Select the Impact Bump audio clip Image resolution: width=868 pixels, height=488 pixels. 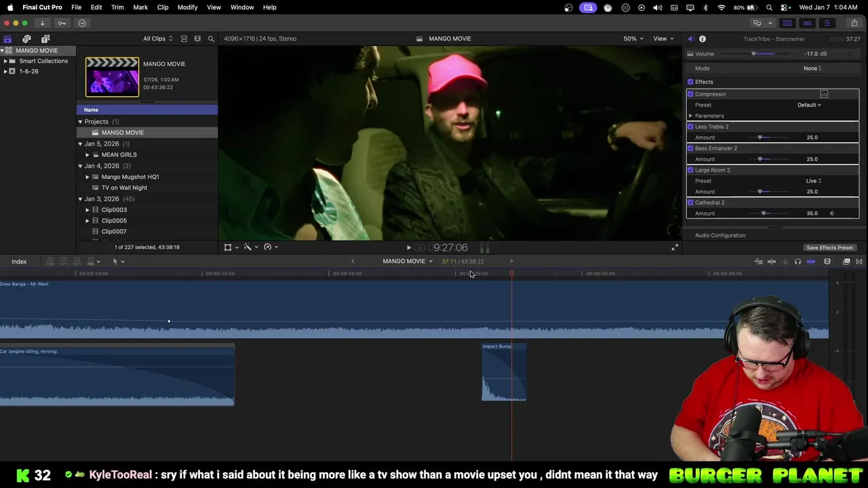504,372
